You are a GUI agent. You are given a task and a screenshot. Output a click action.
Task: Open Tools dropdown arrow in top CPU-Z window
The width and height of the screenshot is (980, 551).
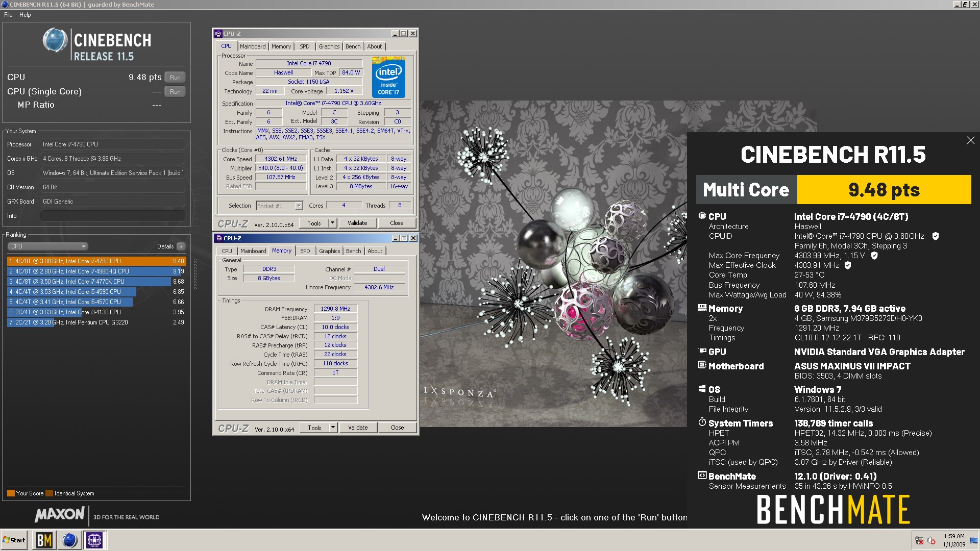click(x=332, y=223)
